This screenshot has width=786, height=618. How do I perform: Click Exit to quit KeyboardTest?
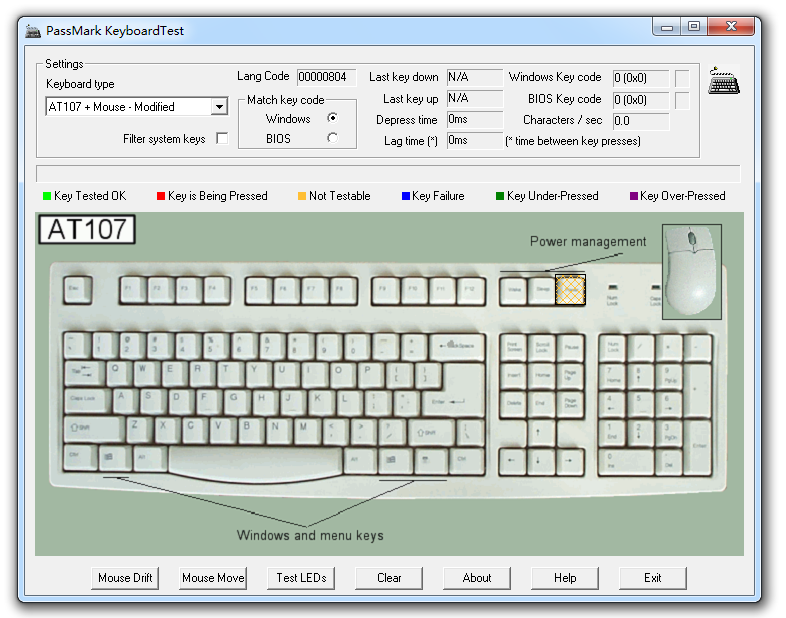click(x=652, y=578)
